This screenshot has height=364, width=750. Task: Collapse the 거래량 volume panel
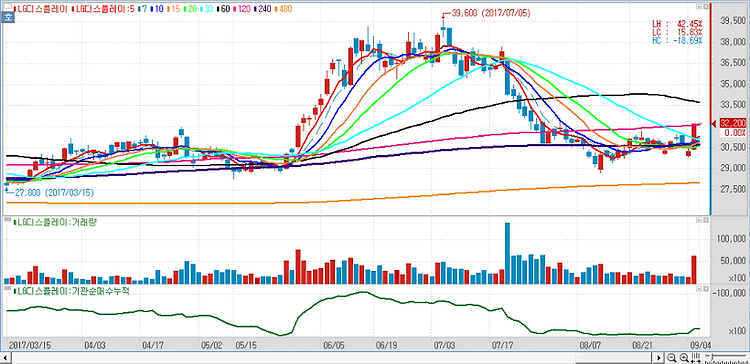(x=699, y=221)
